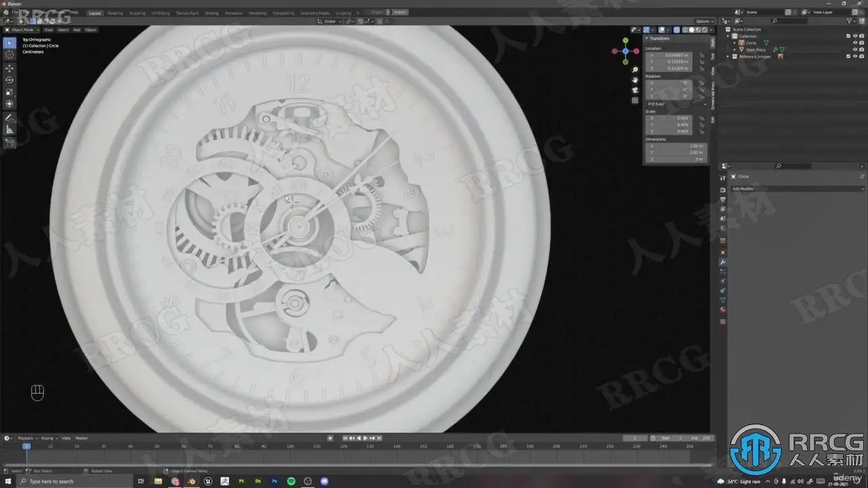Select the Select Box tool

(x=9, y=43)
